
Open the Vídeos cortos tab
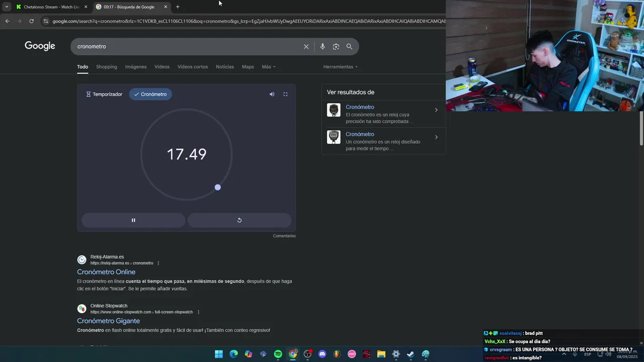pyautogui.click(x=193, y=67)
